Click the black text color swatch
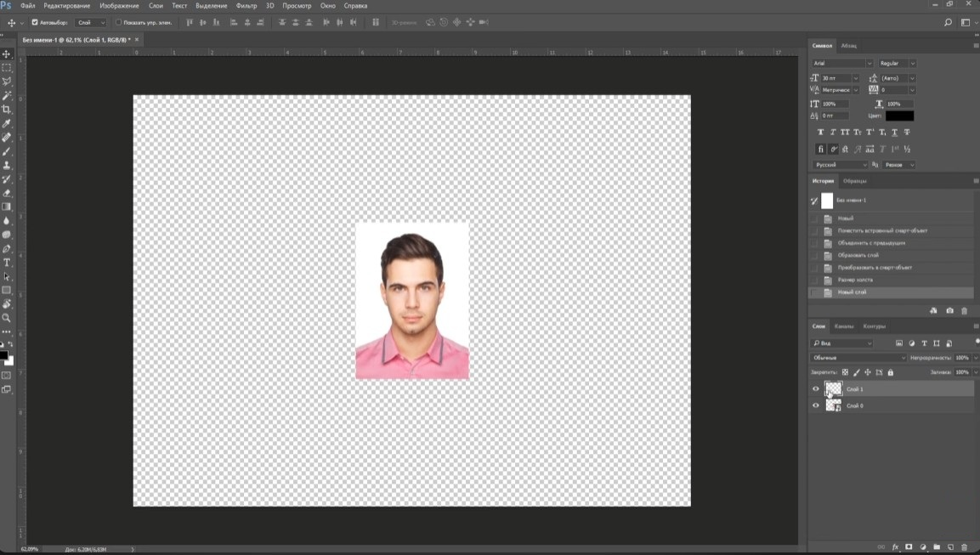This screenshot has width=980, height=555. [899, 116]
